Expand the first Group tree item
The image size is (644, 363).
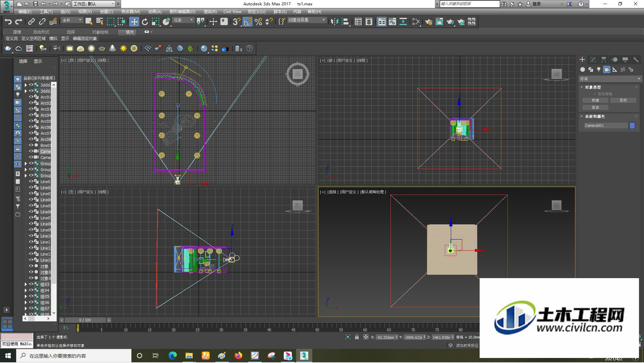tap(25, 164)
